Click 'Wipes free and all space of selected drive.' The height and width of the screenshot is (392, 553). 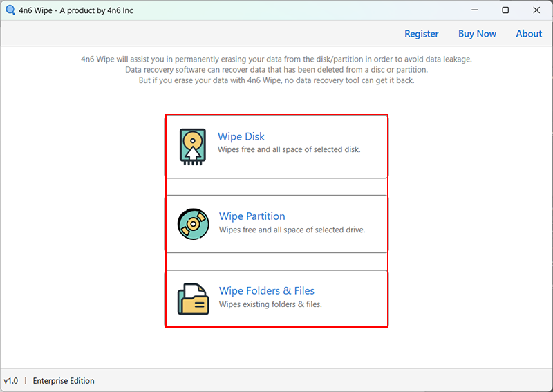292,230
